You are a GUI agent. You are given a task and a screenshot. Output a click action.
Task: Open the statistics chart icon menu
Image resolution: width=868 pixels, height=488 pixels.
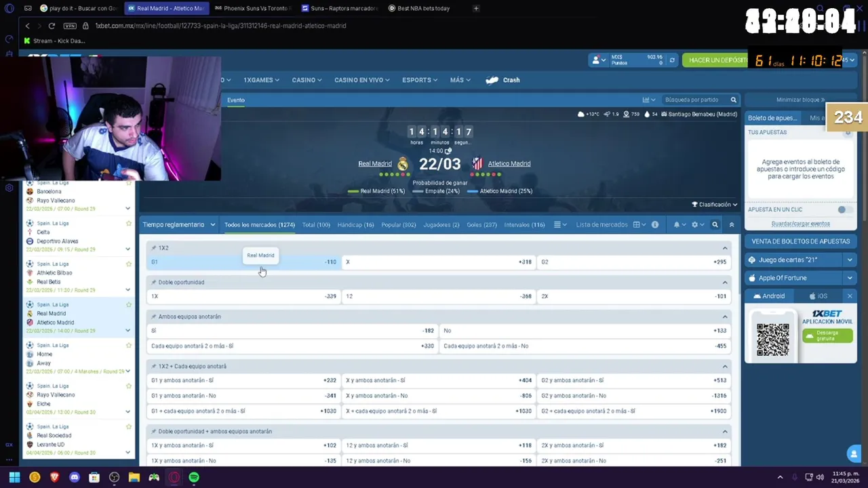pos(648,100)
